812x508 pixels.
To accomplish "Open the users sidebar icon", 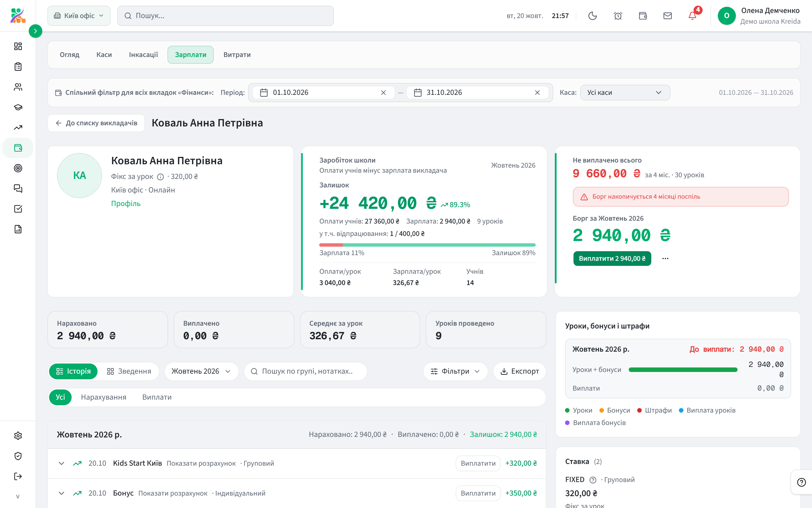I will 18,87.
